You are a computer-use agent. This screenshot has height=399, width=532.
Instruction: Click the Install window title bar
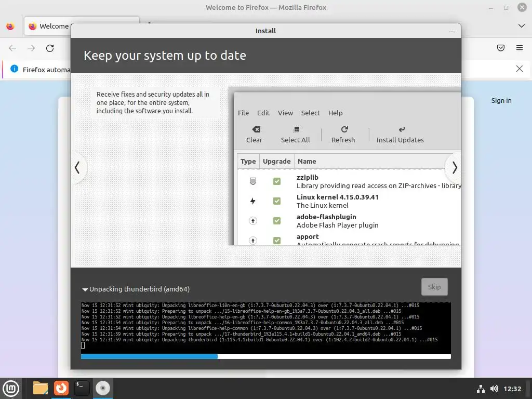pos(265,31)
